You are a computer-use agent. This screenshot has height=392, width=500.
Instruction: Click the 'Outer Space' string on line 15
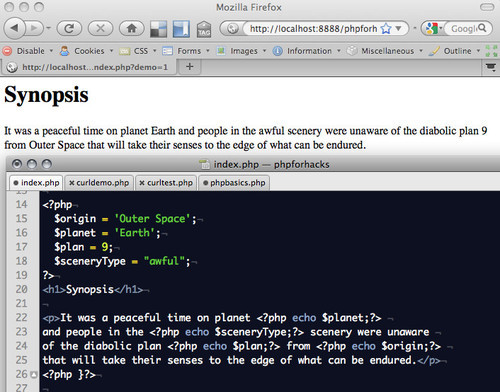click(x=152, y=219)
